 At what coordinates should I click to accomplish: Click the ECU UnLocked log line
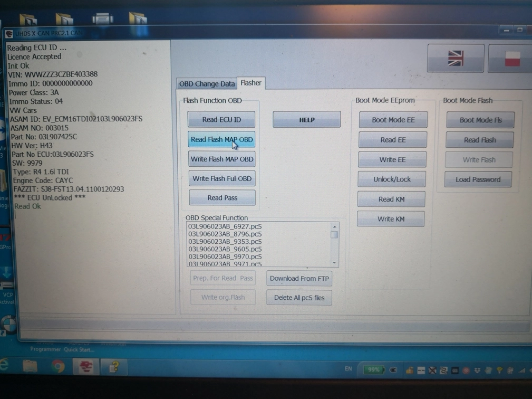pyautogui.click(x=50, y=197)
